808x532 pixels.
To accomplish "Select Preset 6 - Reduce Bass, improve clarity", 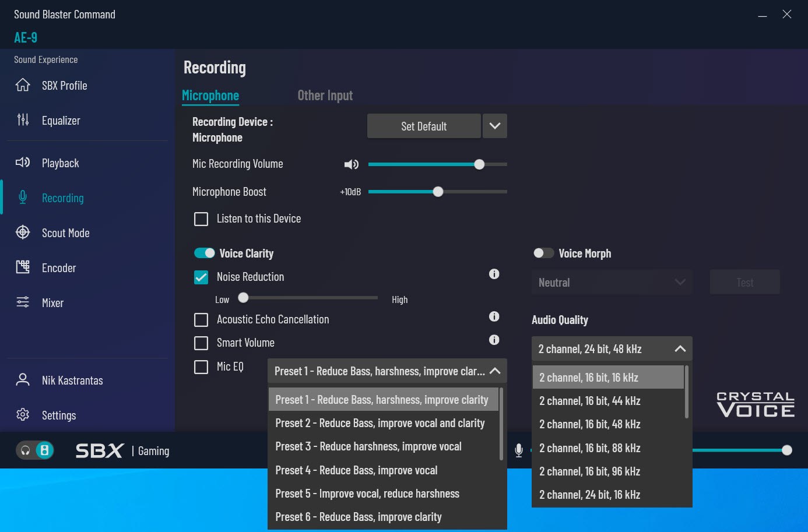I will pos(383,517).
